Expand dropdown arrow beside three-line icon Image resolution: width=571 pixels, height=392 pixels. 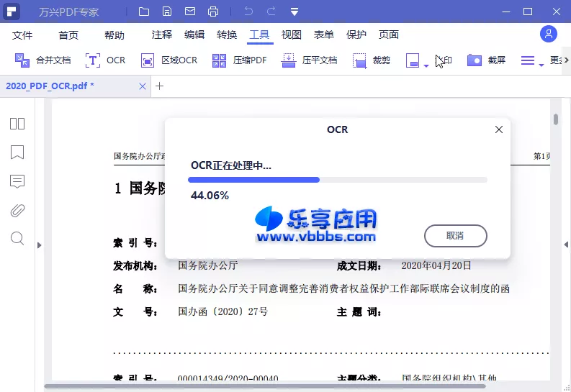tap(541, 65)
